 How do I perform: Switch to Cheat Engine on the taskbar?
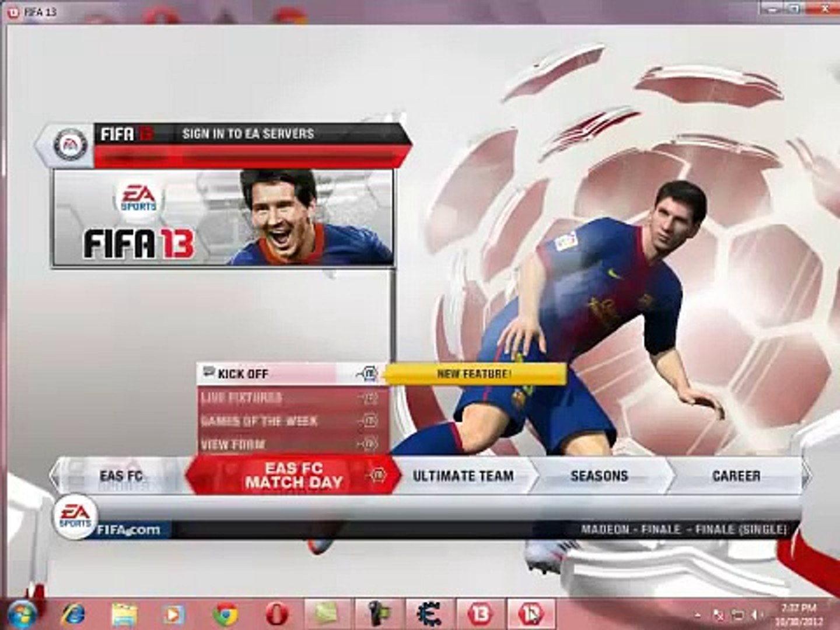pyautogui.click(x=429, y=614)
